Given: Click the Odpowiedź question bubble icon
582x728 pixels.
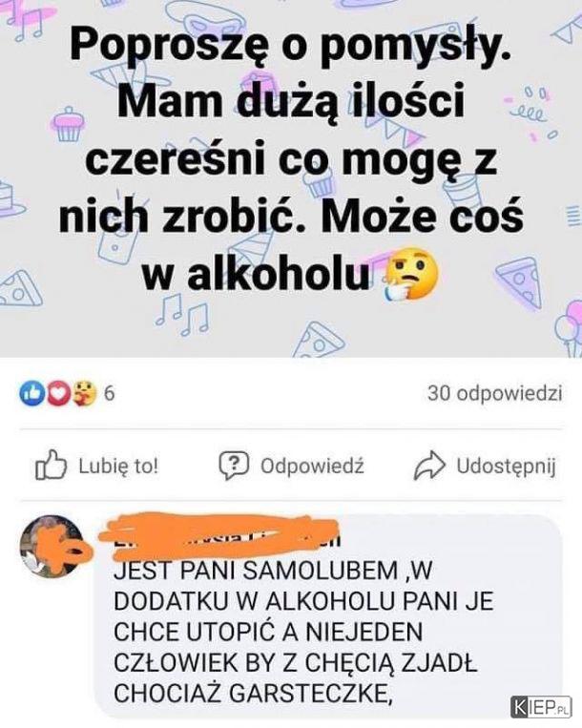Looking at the screenshot, I should [234, 466].
